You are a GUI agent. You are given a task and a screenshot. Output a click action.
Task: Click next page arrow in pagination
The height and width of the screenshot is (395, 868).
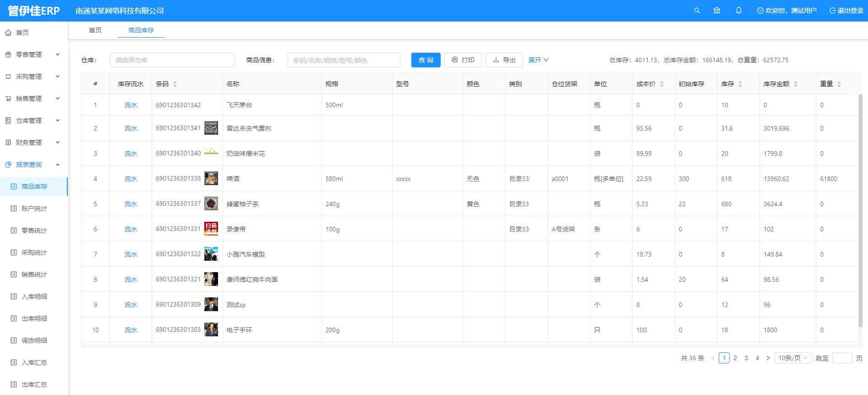[x=768, y=358]
